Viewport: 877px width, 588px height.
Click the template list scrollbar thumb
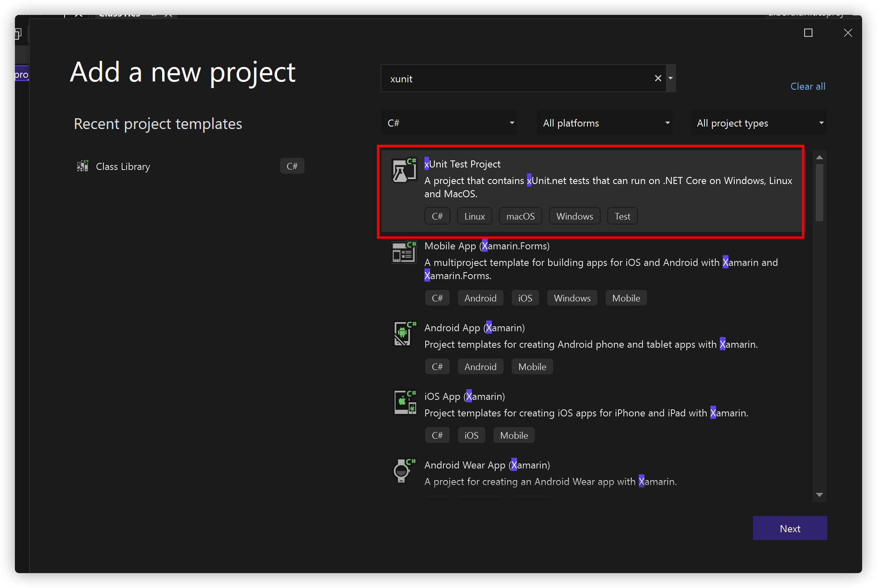click(819, 193)
